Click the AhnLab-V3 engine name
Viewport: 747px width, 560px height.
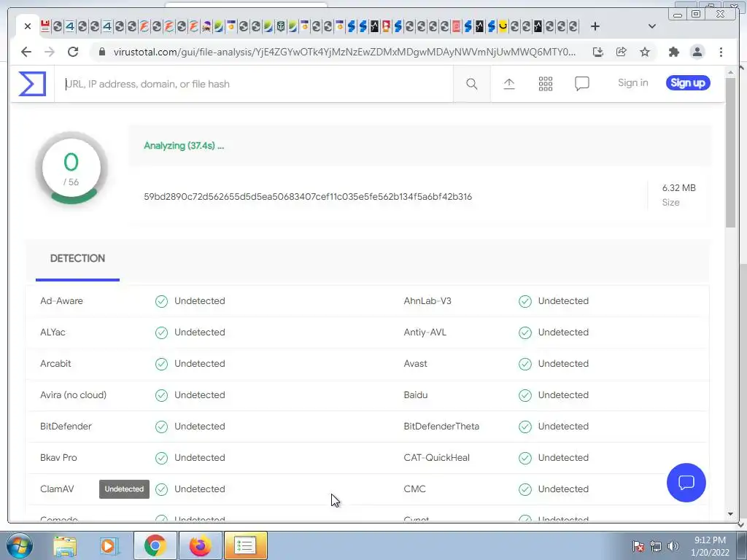[x=427, y=301]
